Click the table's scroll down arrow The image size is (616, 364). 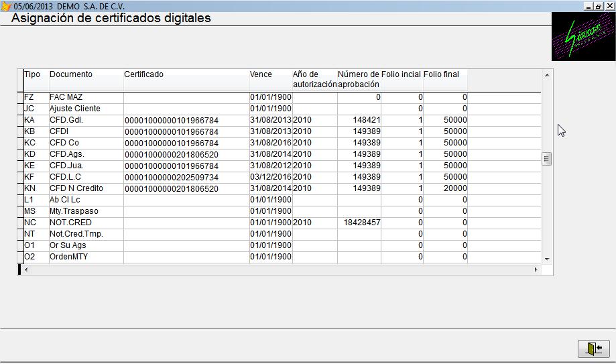(x=546, y=259)
